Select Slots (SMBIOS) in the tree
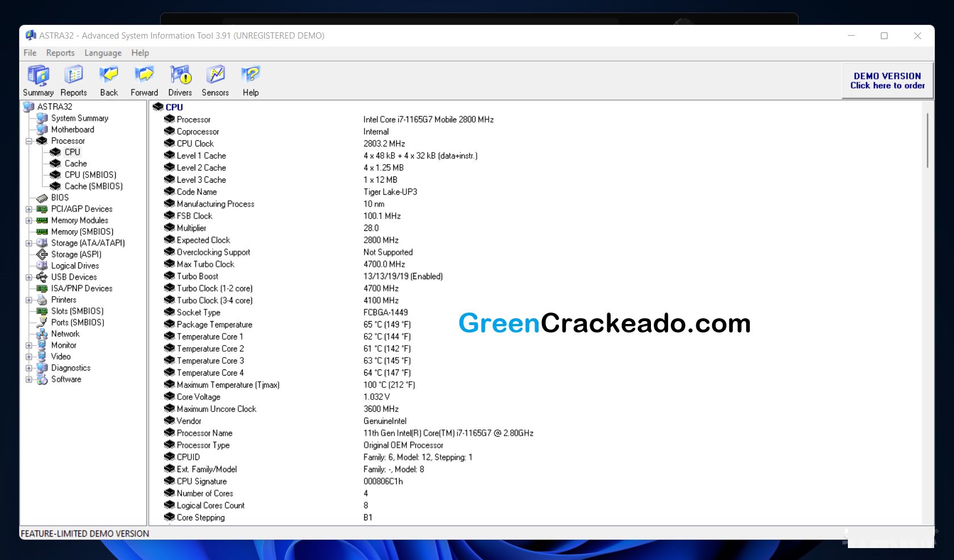Viewport: 954px width, 560px height. (77, 311)
